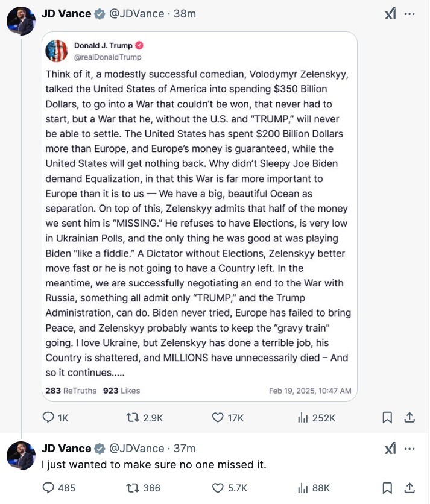The height and width of the screenshot is (504, 430).
Task: Share the first JD Vance post
Action: point(409,417)
